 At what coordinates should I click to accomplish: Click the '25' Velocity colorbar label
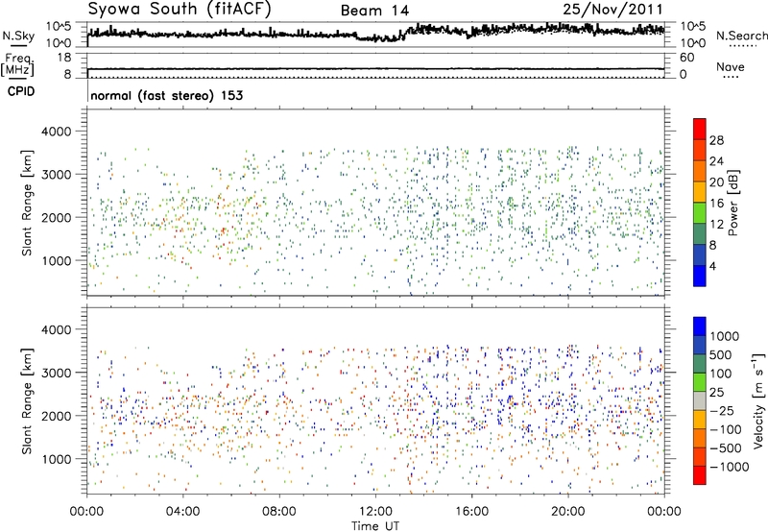[716, 393]
